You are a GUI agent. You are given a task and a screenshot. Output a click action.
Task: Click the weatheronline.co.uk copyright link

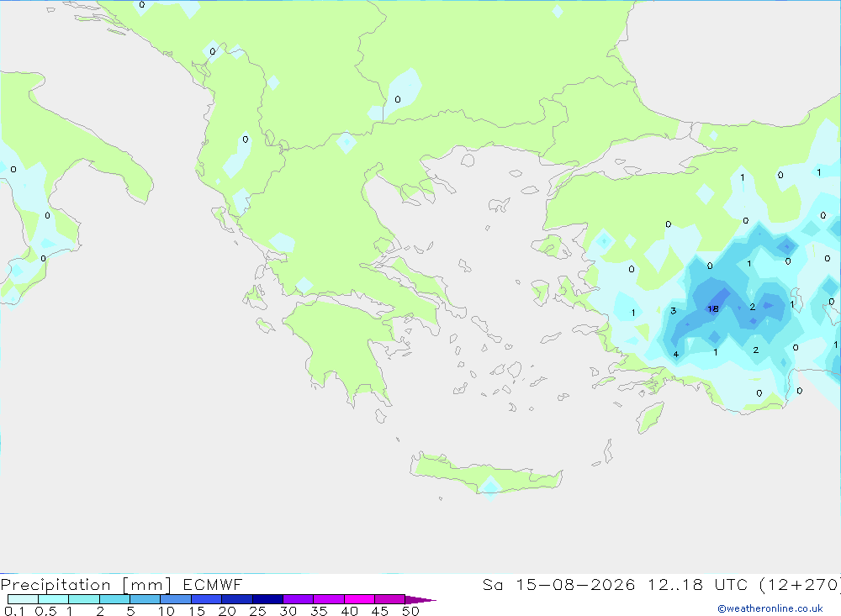770,608
